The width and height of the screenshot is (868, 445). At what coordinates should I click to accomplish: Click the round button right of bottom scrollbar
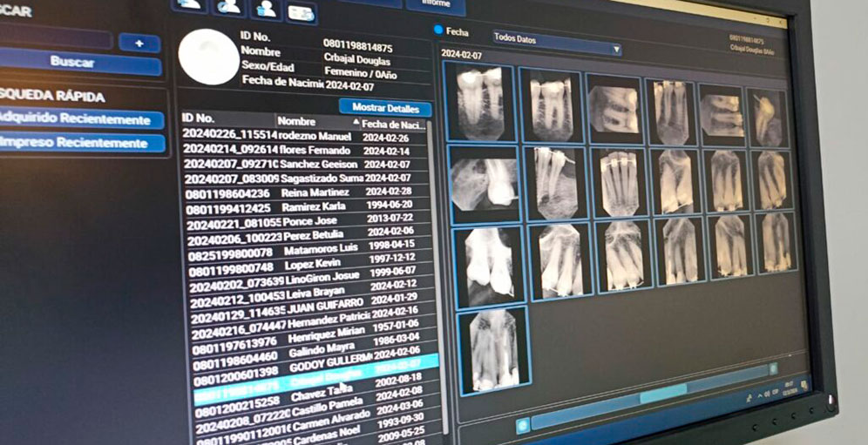772,369
